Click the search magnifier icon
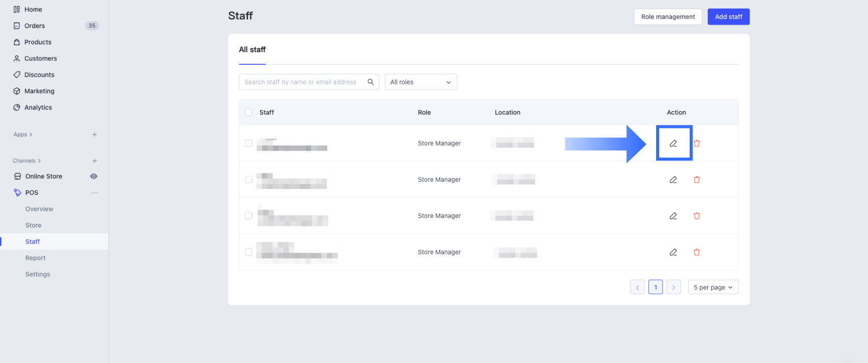Image resolution: width=868 pixels, height=363 pixels. (371, 82)
